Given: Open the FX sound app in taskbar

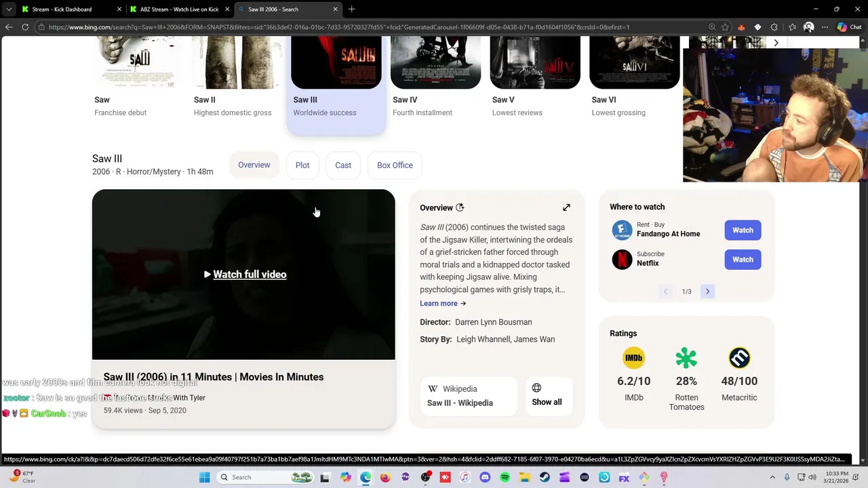Looking at the screenshot, I should tap(624, 477).
